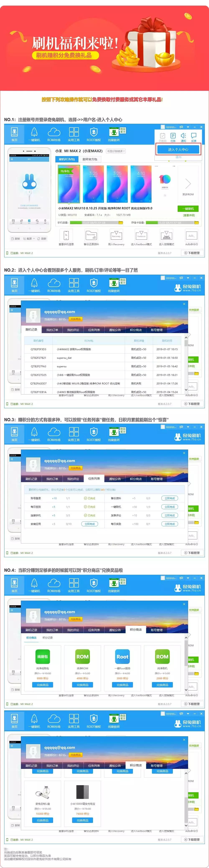In NO.4 screenshot, click 兑换商品 under 4999 积分 纯净ROM

(82, 685)
